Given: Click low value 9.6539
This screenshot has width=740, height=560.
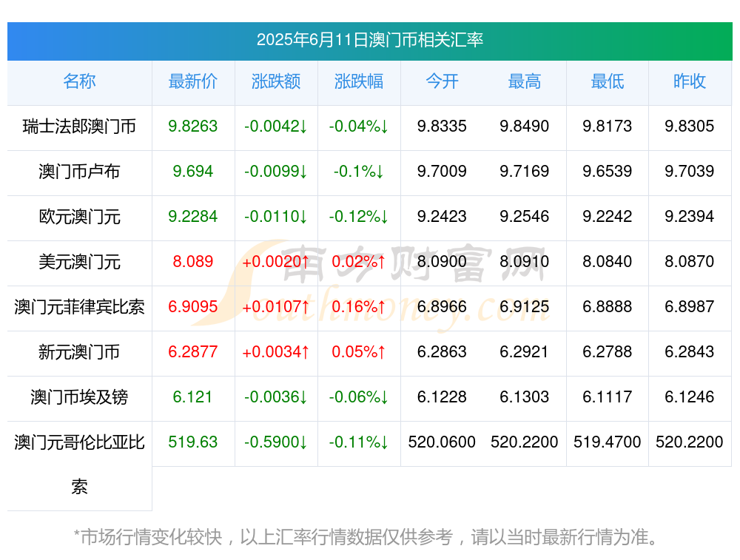Looking at the screenshot, I should tap(608, 172).
